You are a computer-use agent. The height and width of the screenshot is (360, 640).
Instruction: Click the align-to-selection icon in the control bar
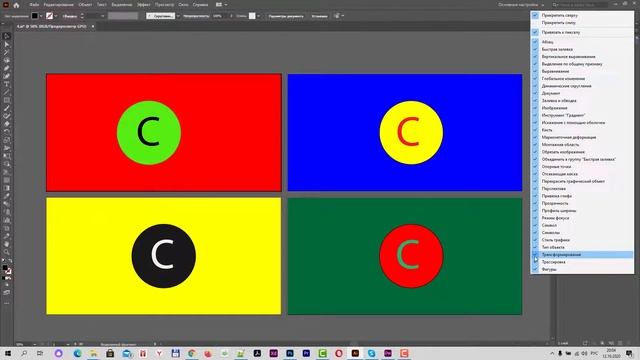point(337,16)
